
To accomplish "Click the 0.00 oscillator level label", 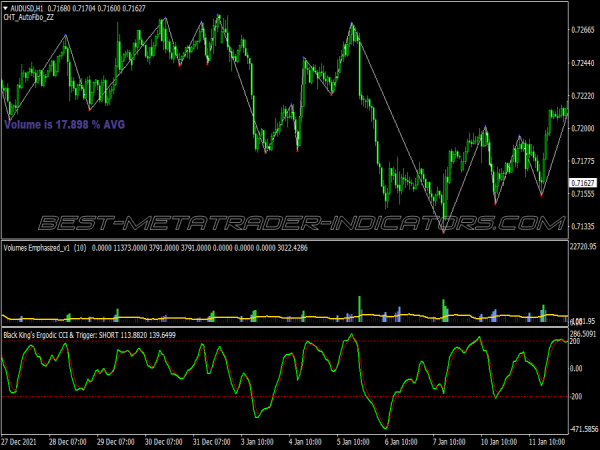I will coord(576,368).
